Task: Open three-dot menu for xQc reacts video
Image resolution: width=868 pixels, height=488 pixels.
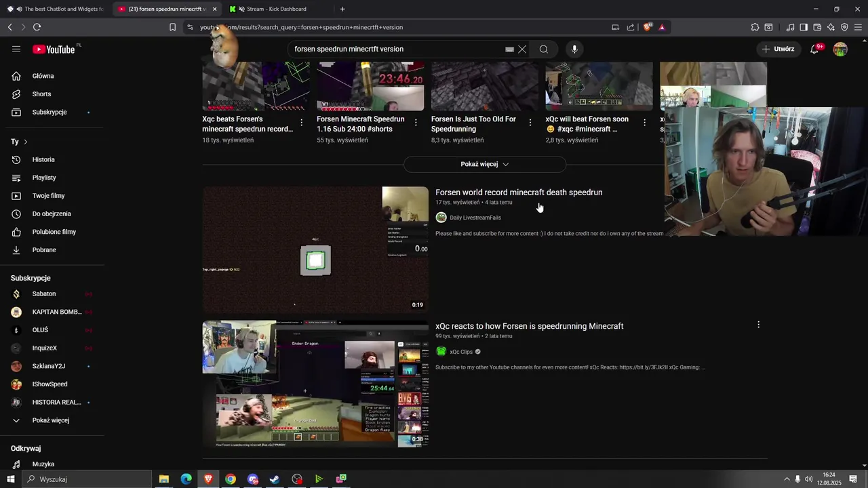Action: click(758, 325)
